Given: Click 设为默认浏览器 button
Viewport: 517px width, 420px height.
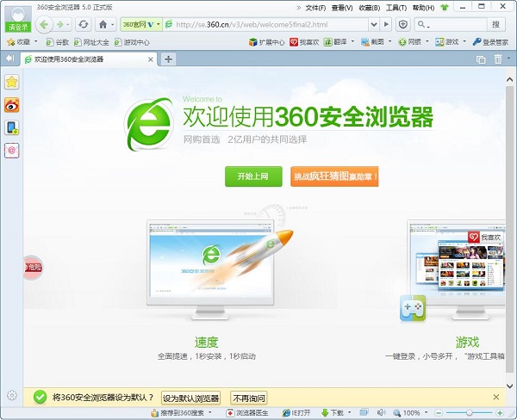Looking at the screenshot, I should 190,398.
